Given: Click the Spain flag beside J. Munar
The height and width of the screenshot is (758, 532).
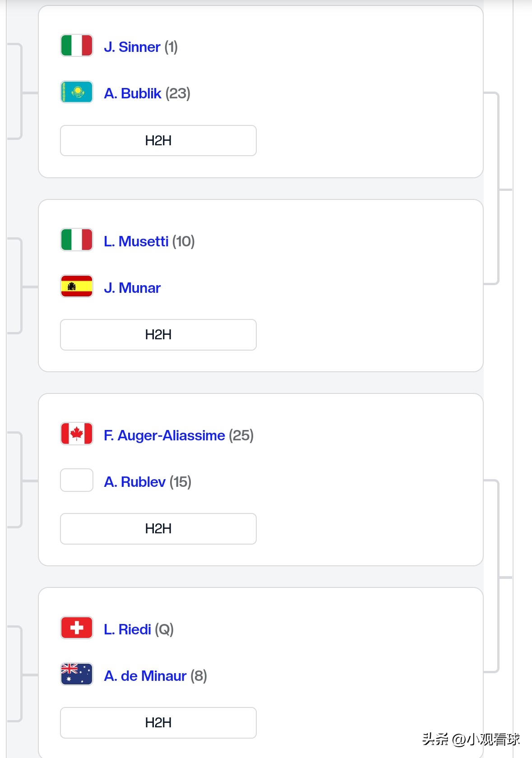Looking at the screenshot, I should tap(77, 286).
